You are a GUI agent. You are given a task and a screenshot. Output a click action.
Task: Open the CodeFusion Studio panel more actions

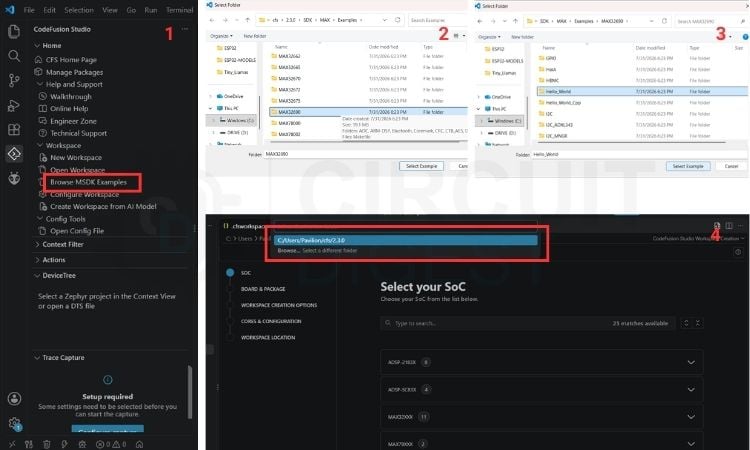(185, 29)
